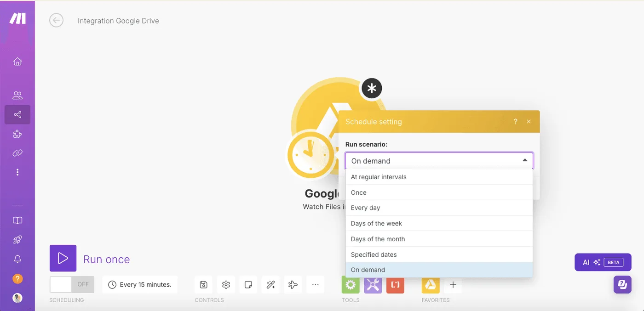Open the red brackets Text parser tool
This screenshot has width=644, height=311.
click(395, 285)
